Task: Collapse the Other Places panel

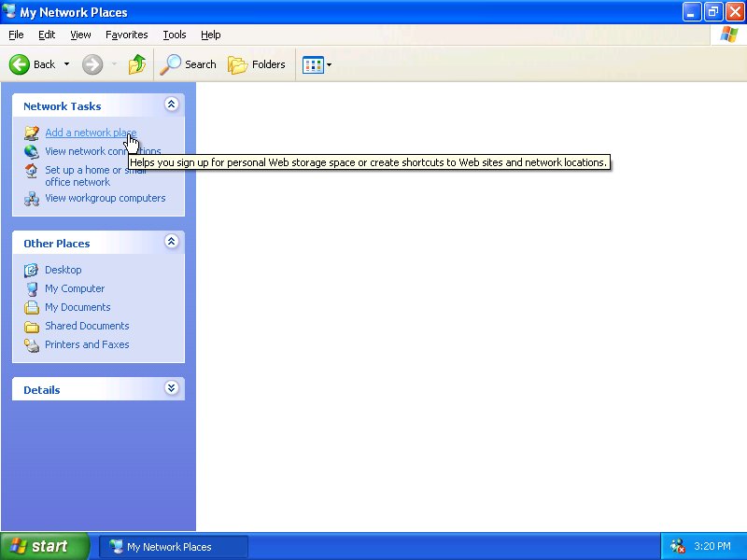Action: point(171,242)
